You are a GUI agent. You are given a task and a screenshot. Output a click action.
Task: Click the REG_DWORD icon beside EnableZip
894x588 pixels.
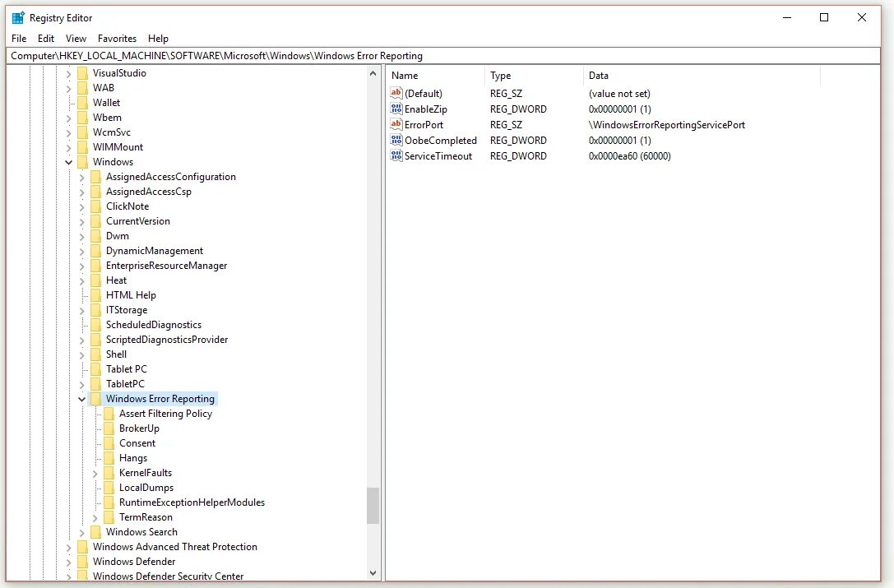coord(396,109)
